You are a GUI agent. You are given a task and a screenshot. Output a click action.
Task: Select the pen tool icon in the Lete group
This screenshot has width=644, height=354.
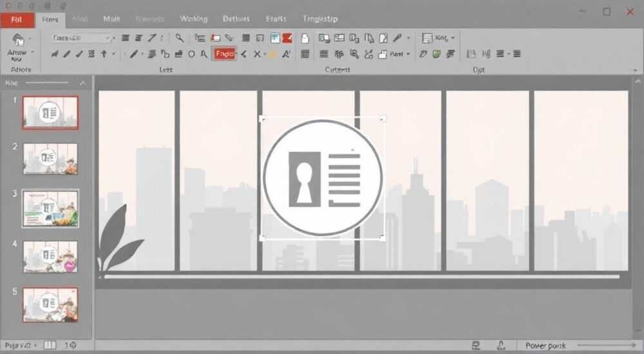(134, 54)
